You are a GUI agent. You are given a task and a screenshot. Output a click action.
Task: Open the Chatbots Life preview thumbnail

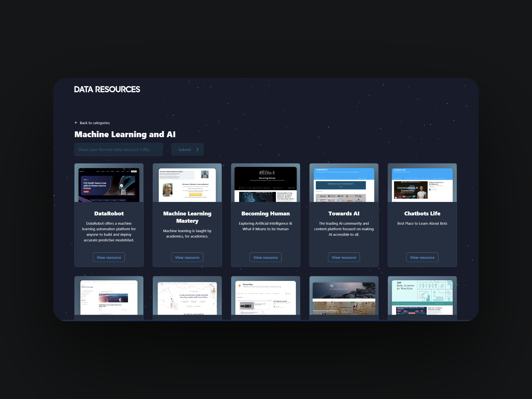tap(422, 185)
